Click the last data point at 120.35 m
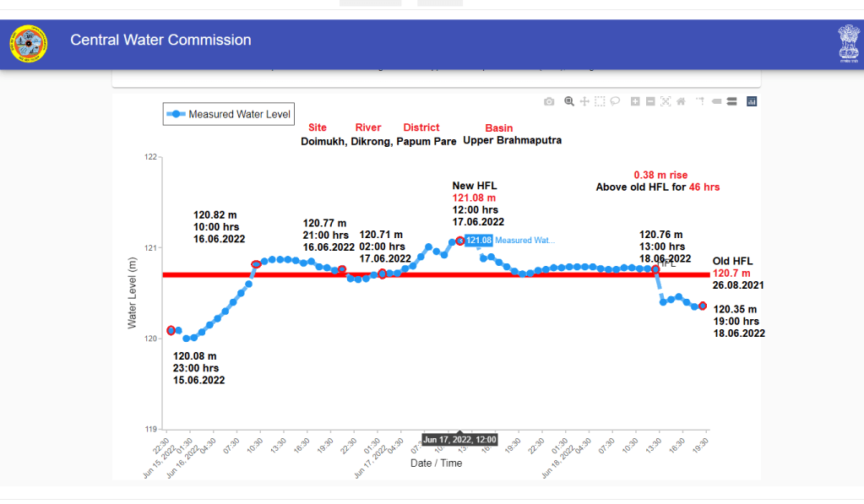Screen dimensions: 864x504 point(703,306)
